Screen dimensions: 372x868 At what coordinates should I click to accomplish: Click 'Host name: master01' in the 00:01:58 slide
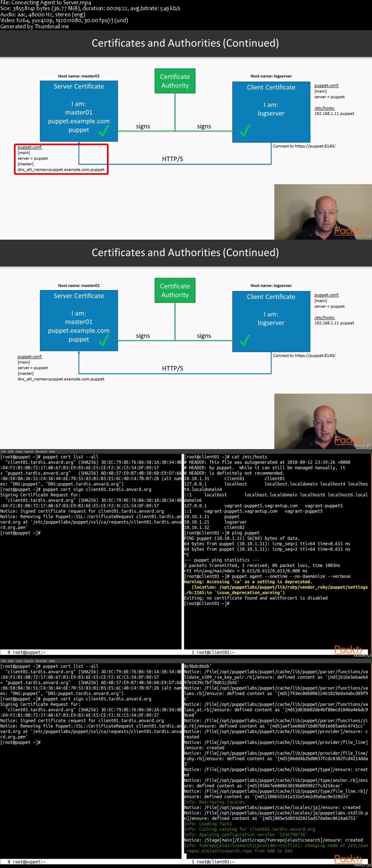79,76
